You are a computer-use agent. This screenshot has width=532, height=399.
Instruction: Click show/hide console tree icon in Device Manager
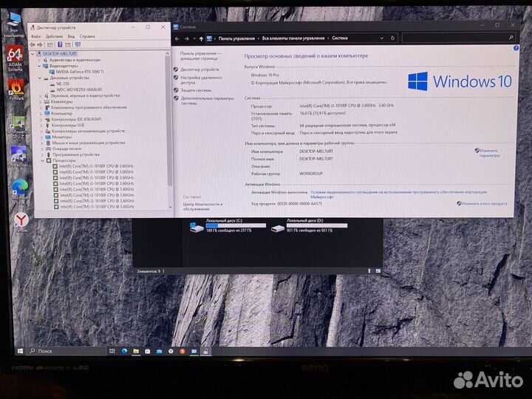tap(50, 45)
